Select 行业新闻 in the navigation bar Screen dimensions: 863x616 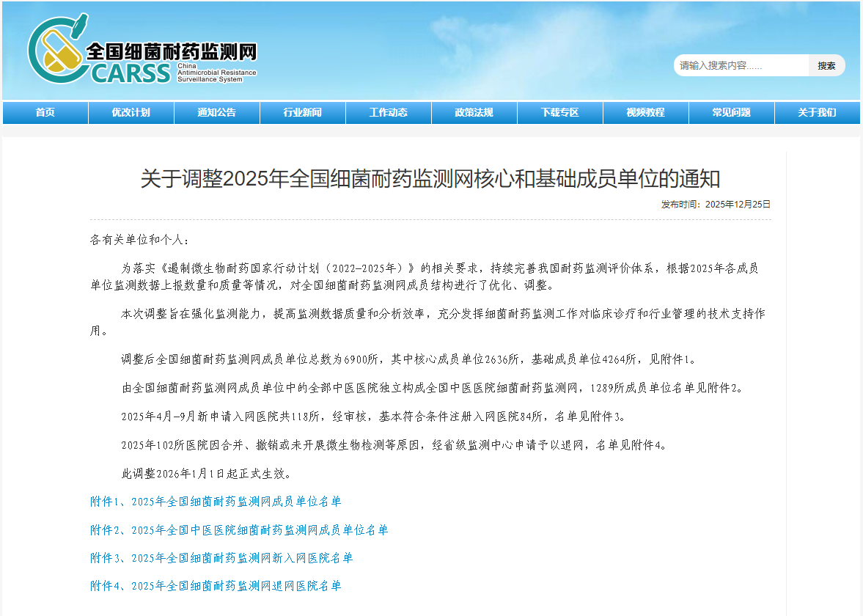tap(302, 112)
